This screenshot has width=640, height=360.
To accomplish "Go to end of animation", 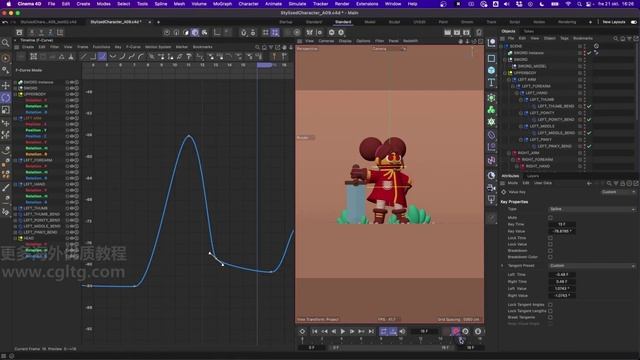I will (x=371, y=331).
